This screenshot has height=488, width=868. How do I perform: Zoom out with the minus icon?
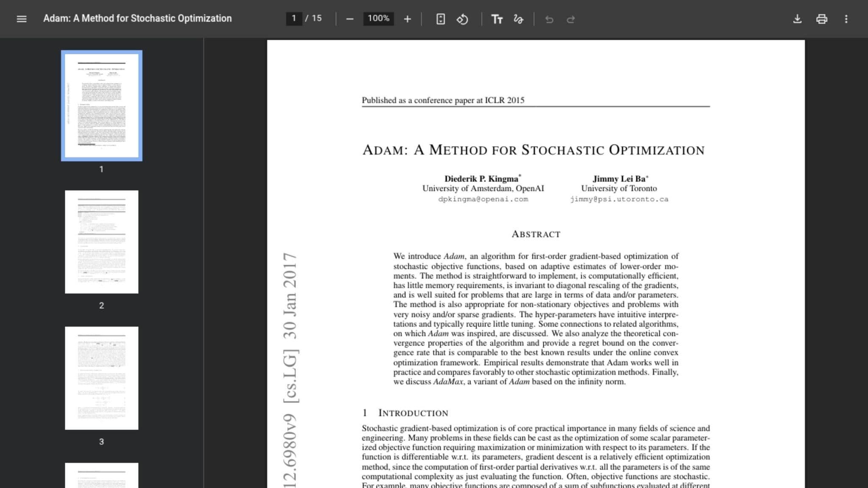click(350, 19)
